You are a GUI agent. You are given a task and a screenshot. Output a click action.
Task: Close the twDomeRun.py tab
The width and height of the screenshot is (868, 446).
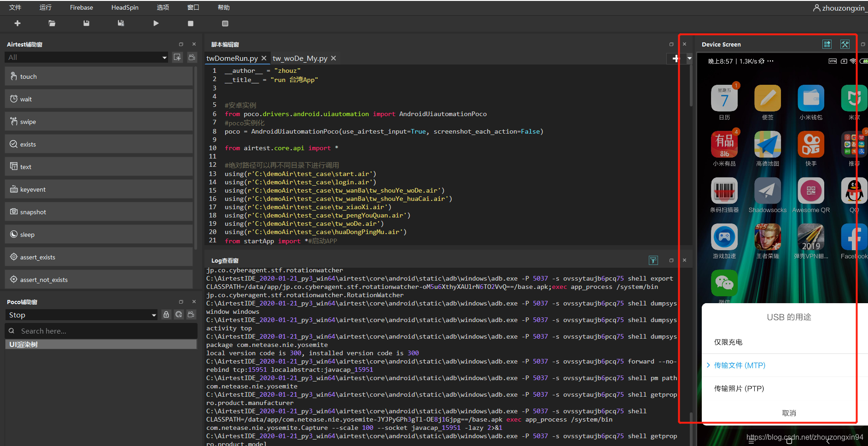pos(264,58)
